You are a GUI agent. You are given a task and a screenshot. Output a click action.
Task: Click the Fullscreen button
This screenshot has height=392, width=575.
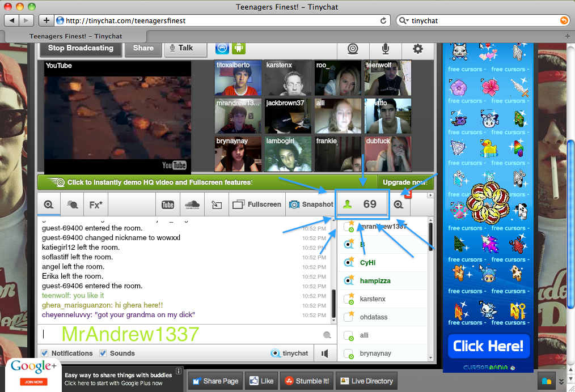pos(257,204)
